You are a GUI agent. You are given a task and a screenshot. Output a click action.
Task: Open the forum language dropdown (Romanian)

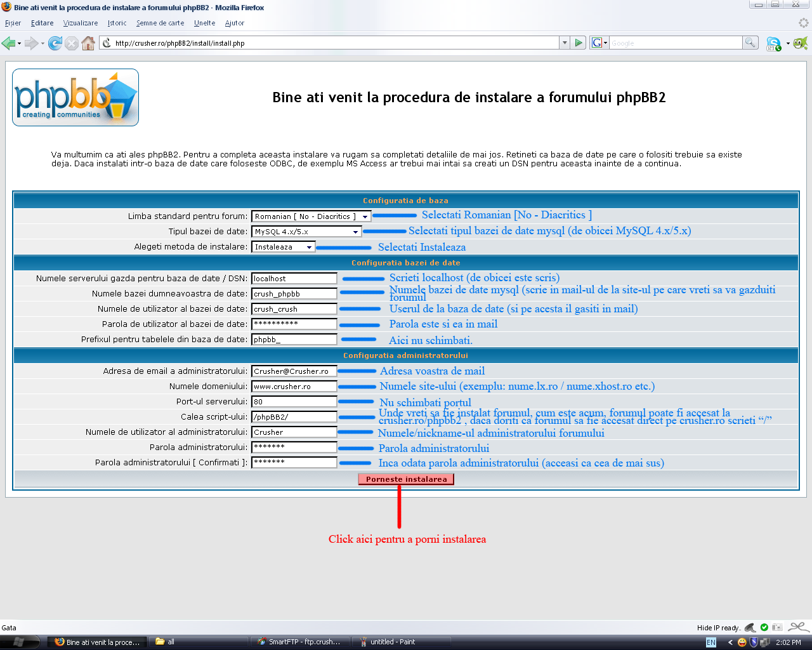pos(311,216)
